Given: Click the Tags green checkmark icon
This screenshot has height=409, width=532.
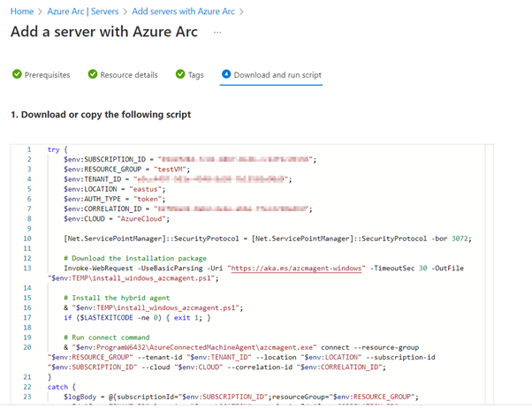Looking at the screenshot, I should [180, 75].
